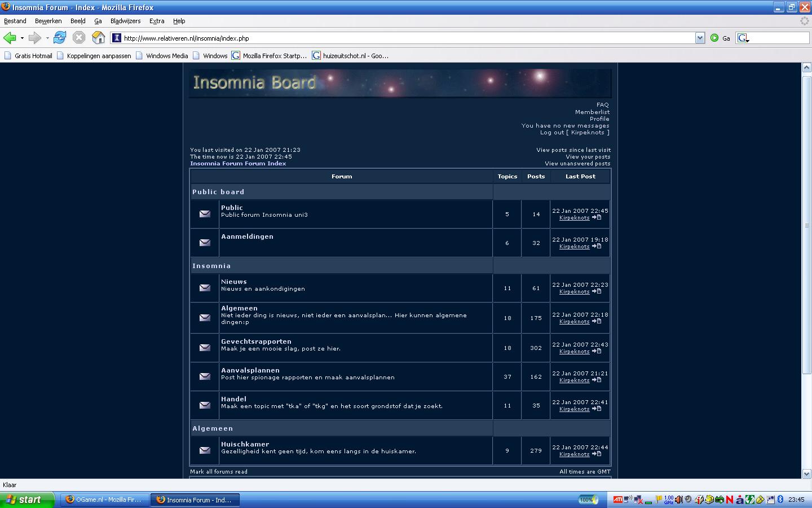The width and height of the screenshot is (812, 508).
Task: Click the envelope icon beside Handel forum
Action: tap(205, 405)
